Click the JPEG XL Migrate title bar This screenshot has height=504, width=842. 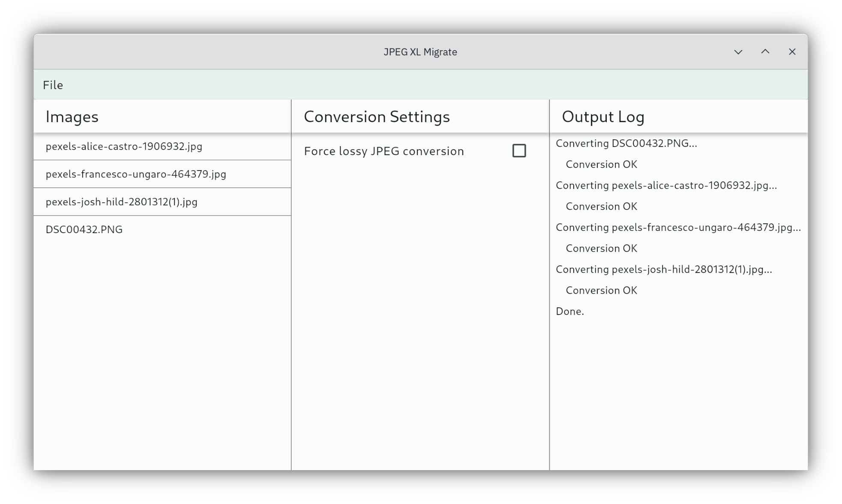[x=420, y=52]
